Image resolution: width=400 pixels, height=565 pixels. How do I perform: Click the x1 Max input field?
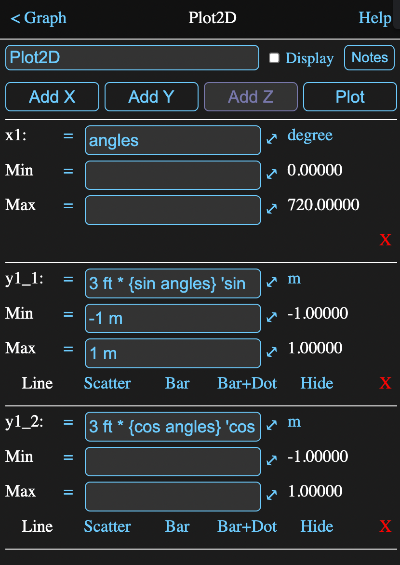(x=173, y=210)
